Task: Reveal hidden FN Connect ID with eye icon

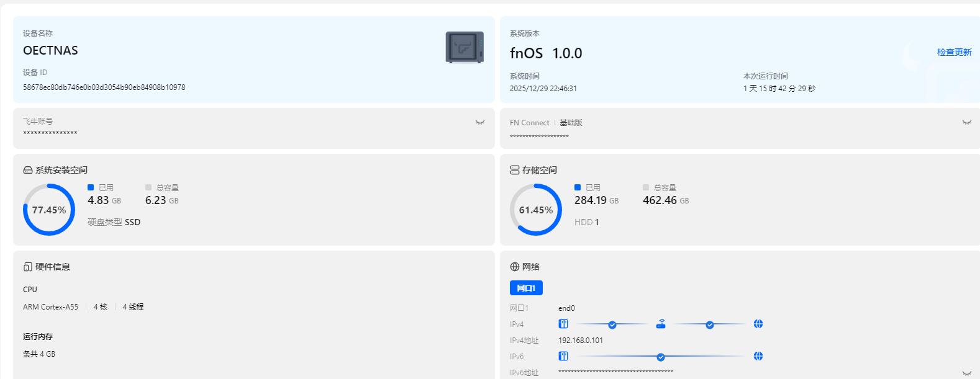Action: click(967, 122)
